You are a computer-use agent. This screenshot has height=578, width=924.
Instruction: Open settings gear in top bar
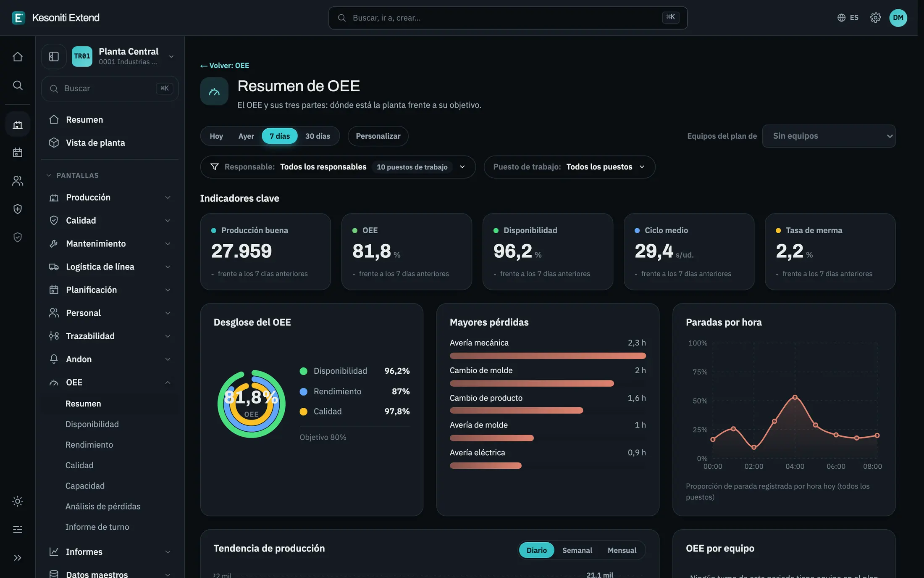point(875,18)
